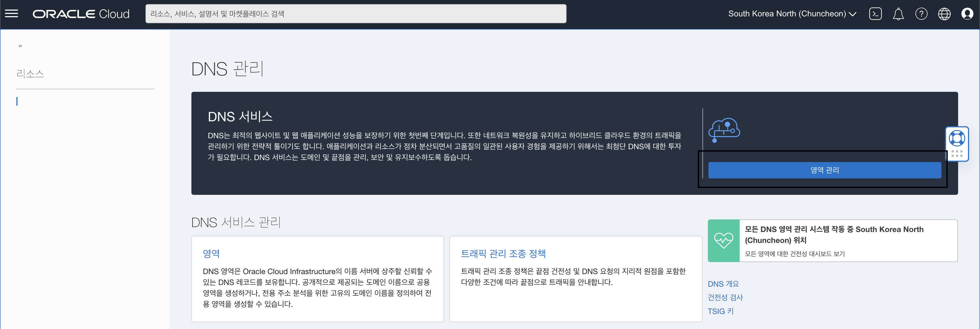Click the DNS 관리 page title
The image size is (980, 329).
pyautogui.click(x=227, y=69)
